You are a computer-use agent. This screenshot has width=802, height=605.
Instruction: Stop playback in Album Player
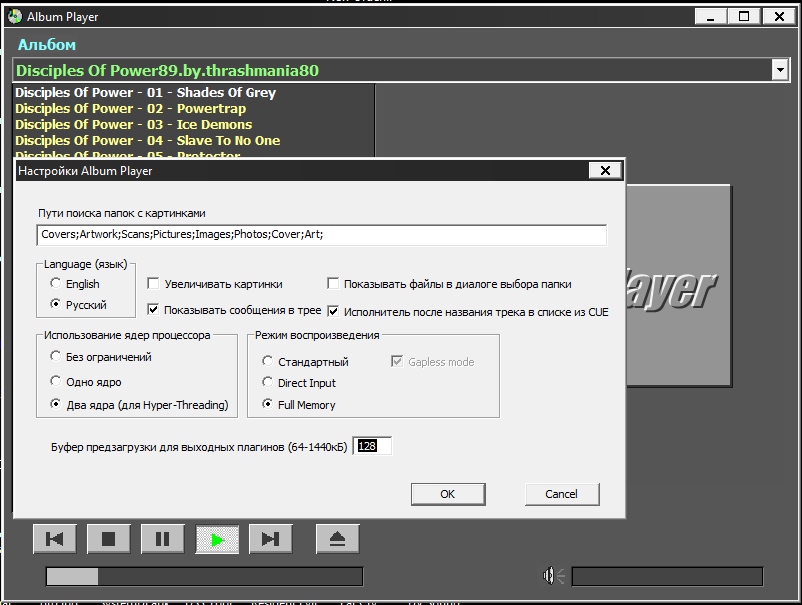click(108, 539)
